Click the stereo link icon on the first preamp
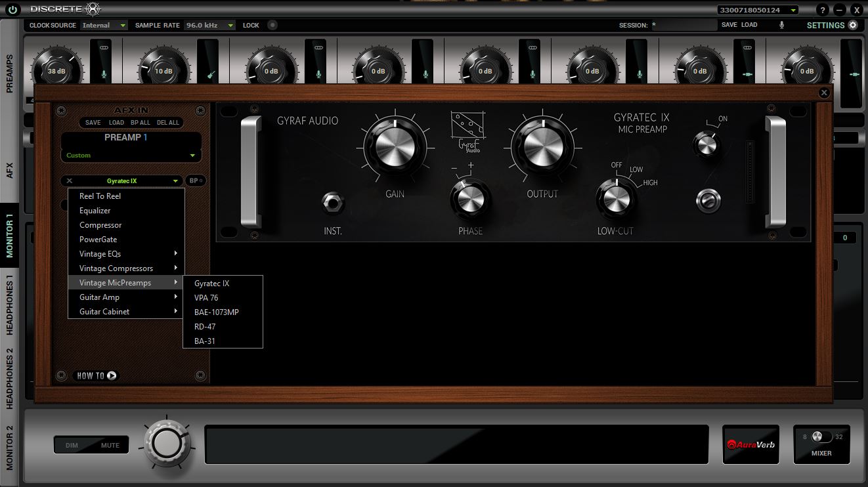 point(104,48)
